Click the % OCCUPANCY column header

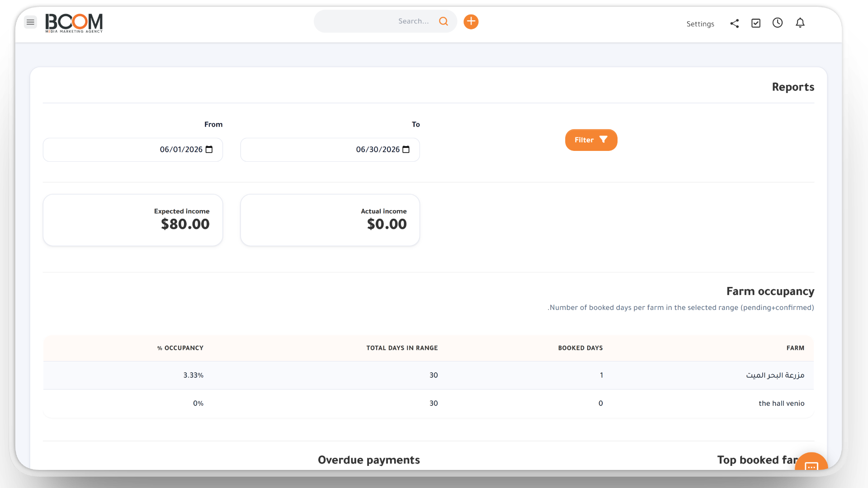click(180, 348)
